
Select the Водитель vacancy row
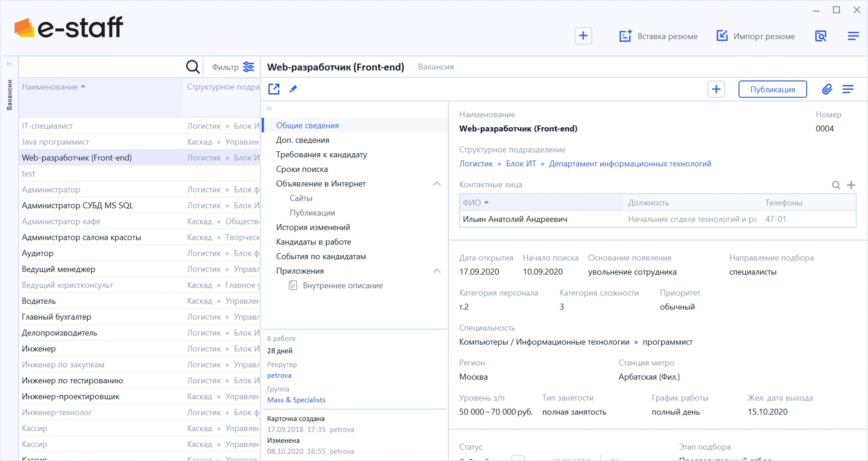[x=139, y=301]
